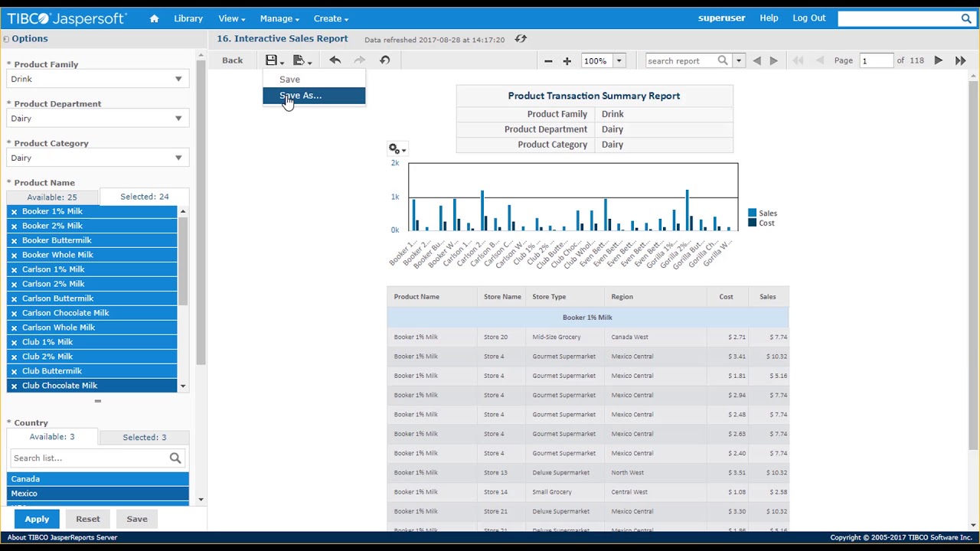Remove Carlson Buttermilk with its x
980x551 pixels.
(14, 299)
